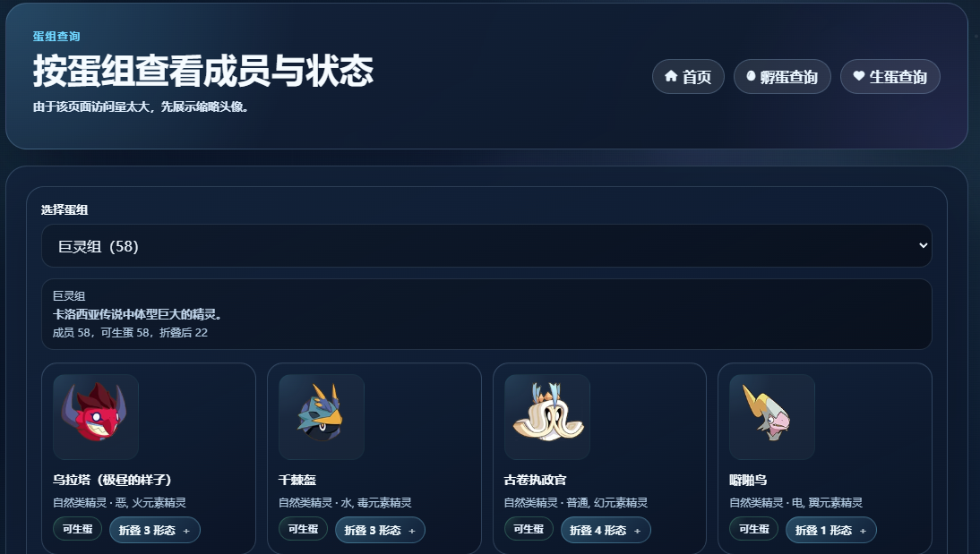Click the egg icon in 孵蛋查询 button
This screenshot has width=980, height=554.
pyautogui.click(x=751, y=76)
